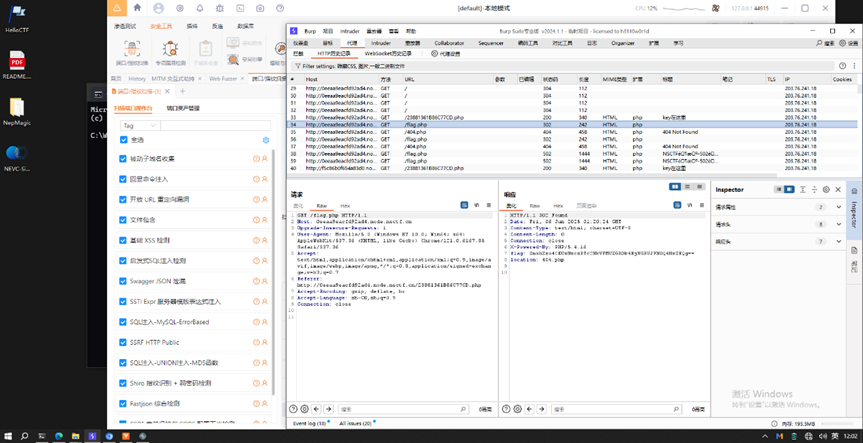Viewport: 863px width, 443px height.
Task: Toggle the select-all plugins checkbox
Action: click(x=123, y=140)
